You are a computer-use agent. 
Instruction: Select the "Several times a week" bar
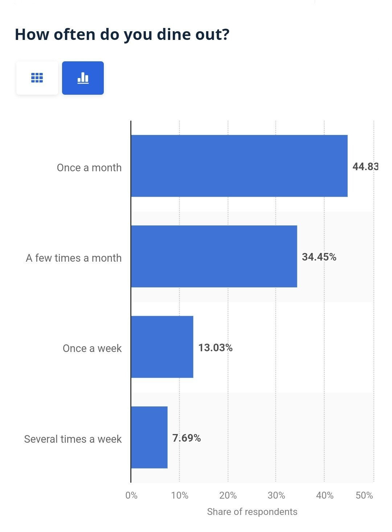(149, 437)
